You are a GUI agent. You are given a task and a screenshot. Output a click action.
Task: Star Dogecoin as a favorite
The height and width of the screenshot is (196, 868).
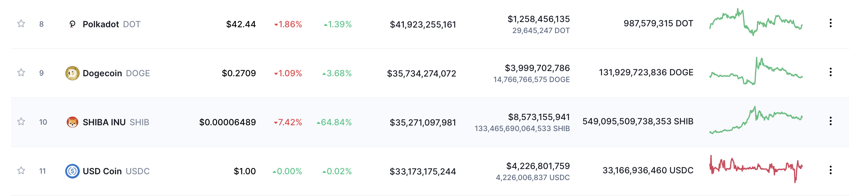point(21,73)
